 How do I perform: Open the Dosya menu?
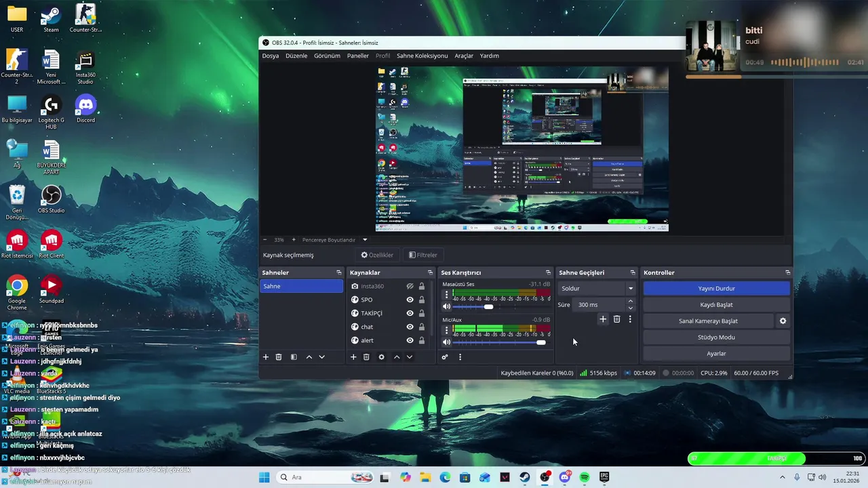[271, 56]
